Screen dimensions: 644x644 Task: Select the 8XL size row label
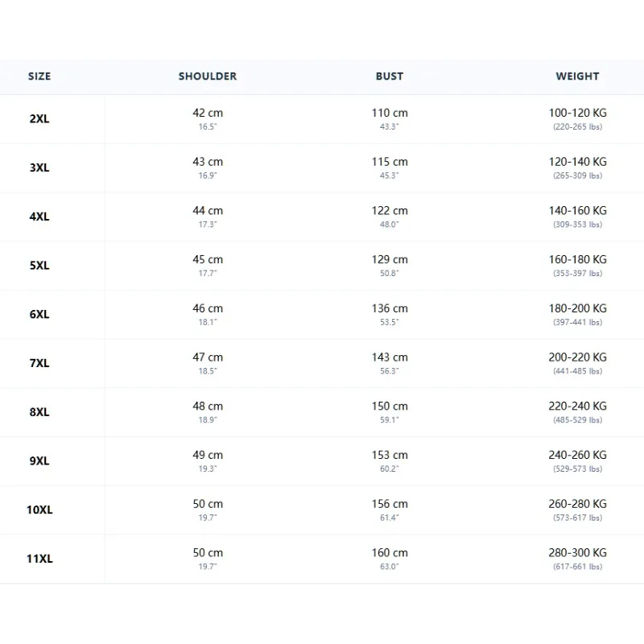(39, 412)
